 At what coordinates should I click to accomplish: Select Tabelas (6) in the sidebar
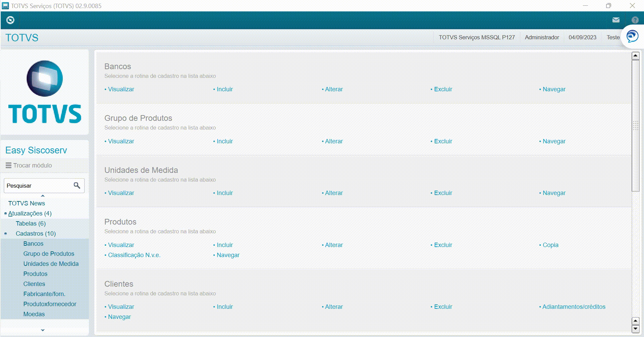coord(31,223)
